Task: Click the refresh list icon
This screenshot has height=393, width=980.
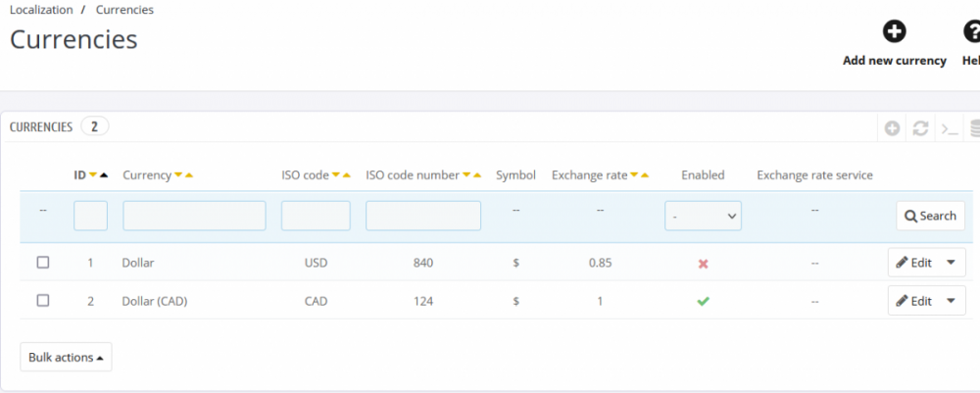Action: [920, 128]
